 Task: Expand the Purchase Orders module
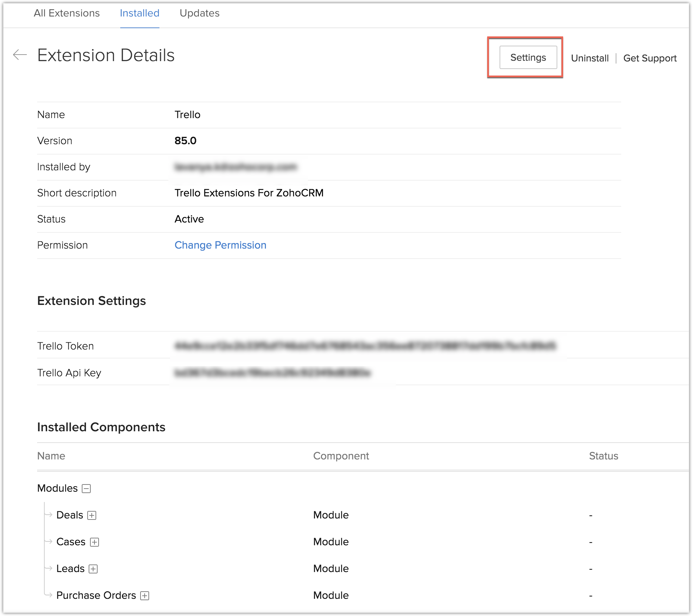[x=145, y=596]
